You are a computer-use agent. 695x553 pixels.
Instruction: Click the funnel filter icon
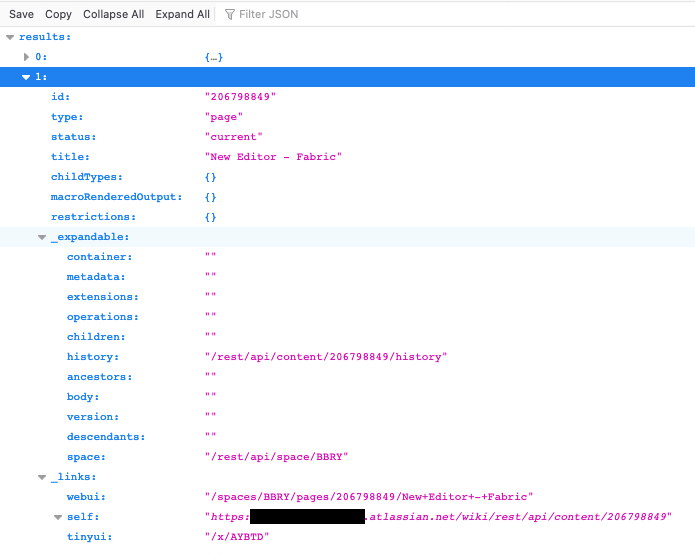click(230, 15)
